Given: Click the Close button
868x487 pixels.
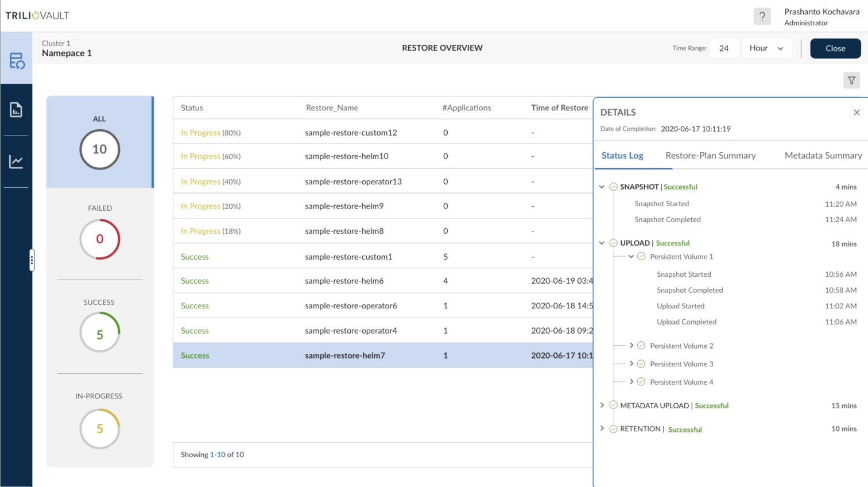Looking at the screenshot, I should click(835, 48).
